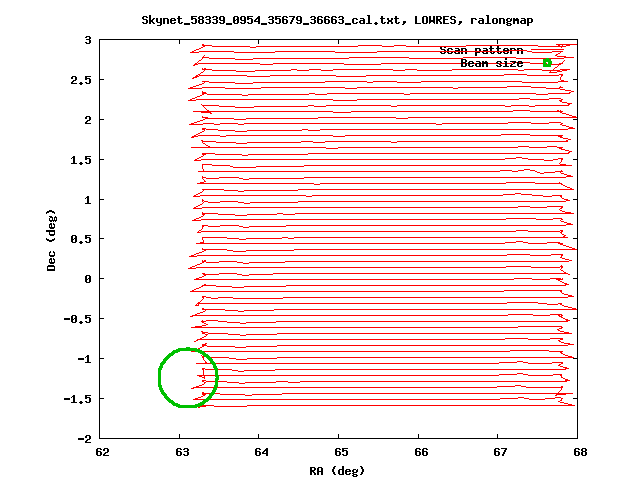Click the 'RA (deg)' horizontal axis label
This screenshot has width=640, height=480.
click(x=337, y=471)
